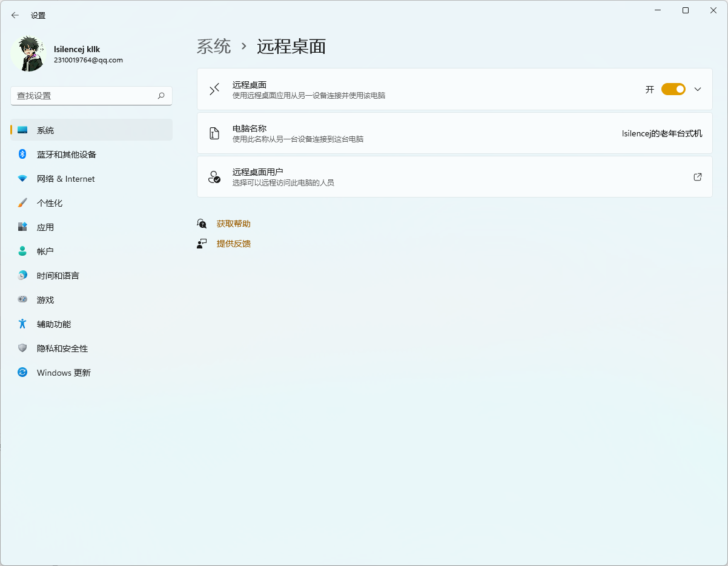The height and width of the screenshot is (566, 728).
Task: Open Windows 更新 page
Action: pos(63,372)
